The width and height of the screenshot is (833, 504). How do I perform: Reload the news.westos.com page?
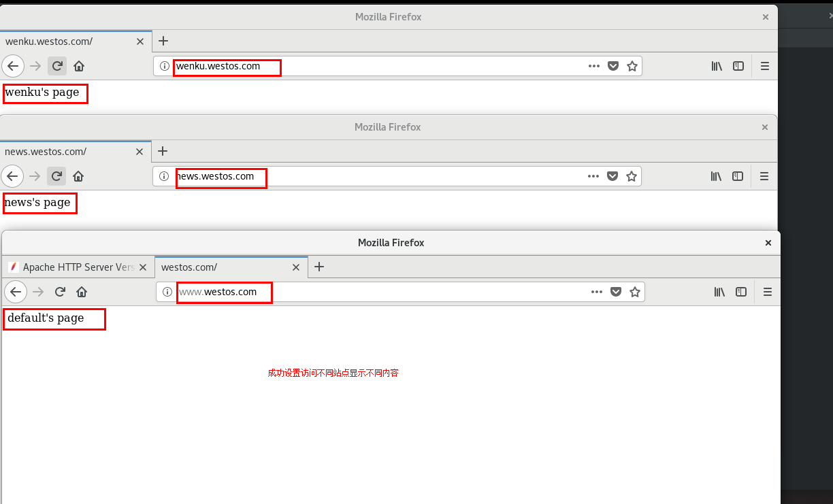[x=56, y=176]
